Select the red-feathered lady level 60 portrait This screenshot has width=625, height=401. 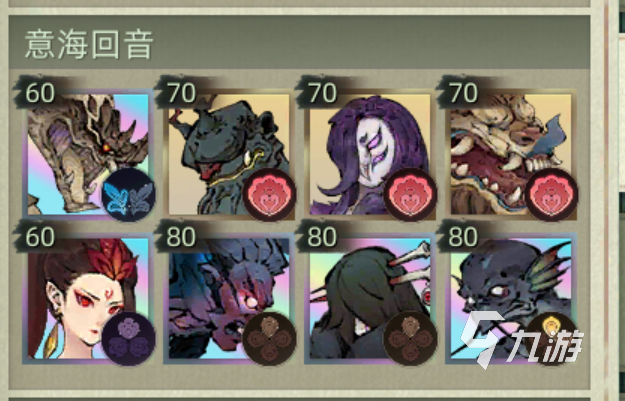click(x=88, y=299)
